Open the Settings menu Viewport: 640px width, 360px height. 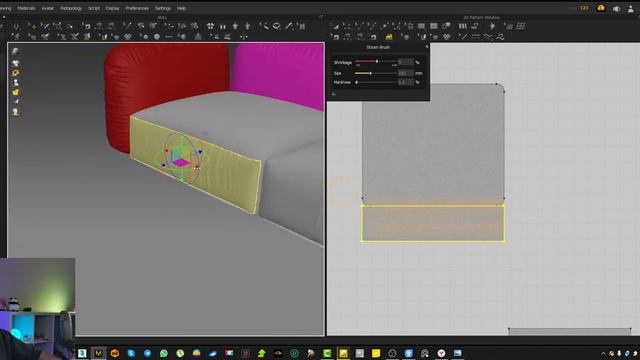pos(162,8)
